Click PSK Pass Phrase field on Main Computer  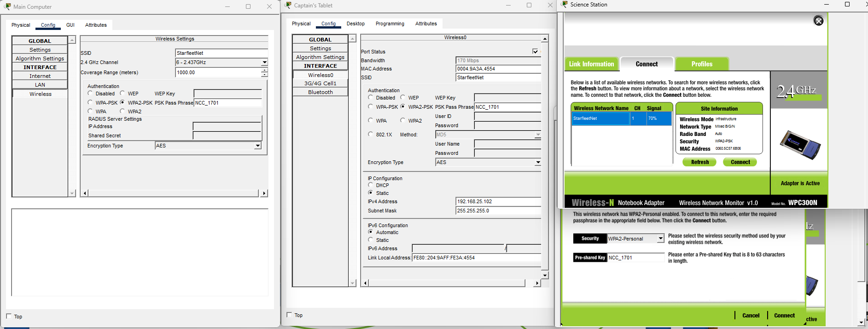[228, 103]
